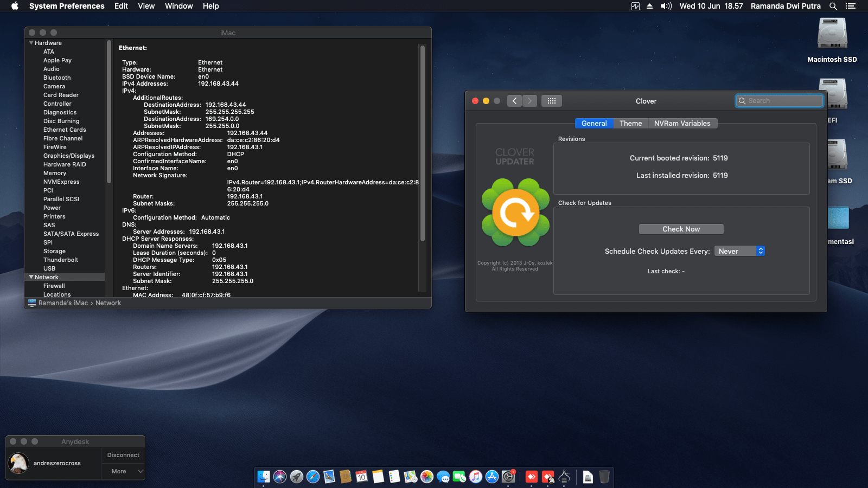The image size is (868, 488).
Task: Expand the AnyDesk More dropdown
Action: pyautogui.click(x=123, y=471)
